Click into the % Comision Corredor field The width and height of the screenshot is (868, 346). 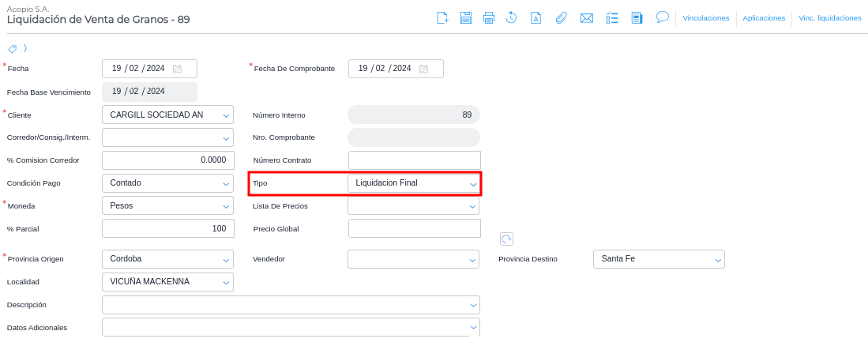click(168, 160)
